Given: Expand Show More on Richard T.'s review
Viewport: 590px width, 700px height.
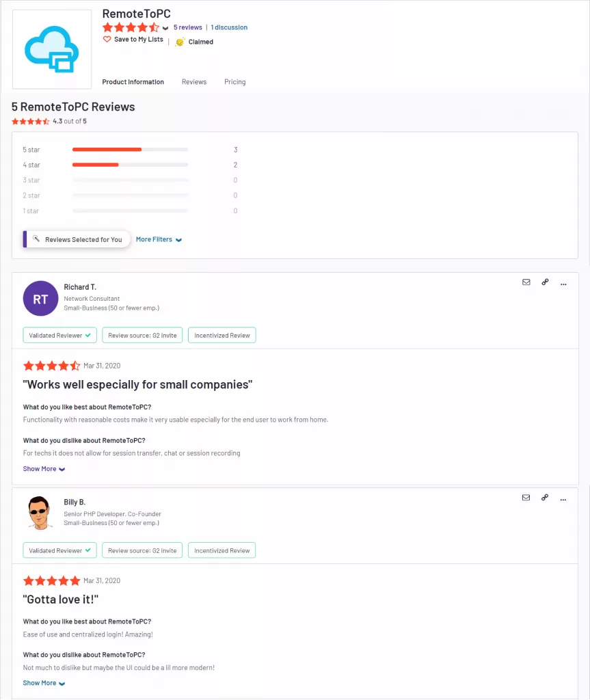Looking at the screenshot, I should click(x=44, y=469).
